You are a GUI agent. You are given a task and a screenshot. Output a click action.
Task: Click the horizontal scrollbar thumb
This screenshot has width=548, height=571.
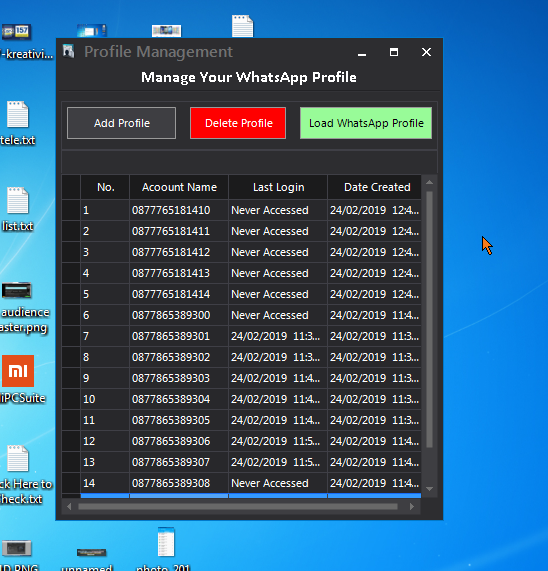(x=238, y=507)
